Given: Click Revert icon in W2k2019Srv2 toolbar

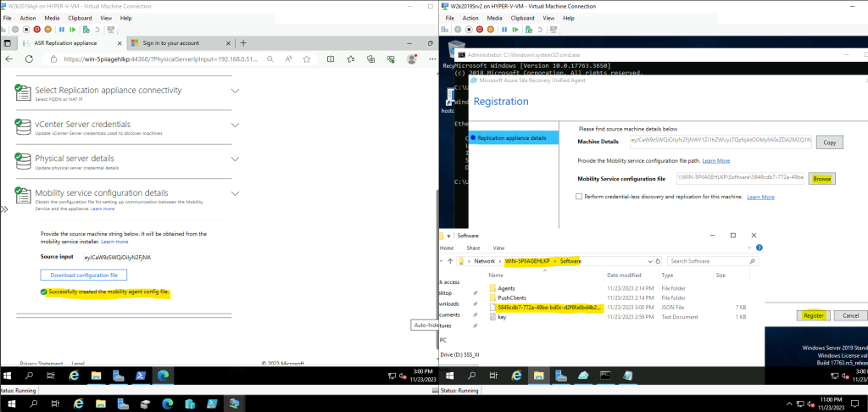Looking at the screenshot, I should click(x=540, y=30).
